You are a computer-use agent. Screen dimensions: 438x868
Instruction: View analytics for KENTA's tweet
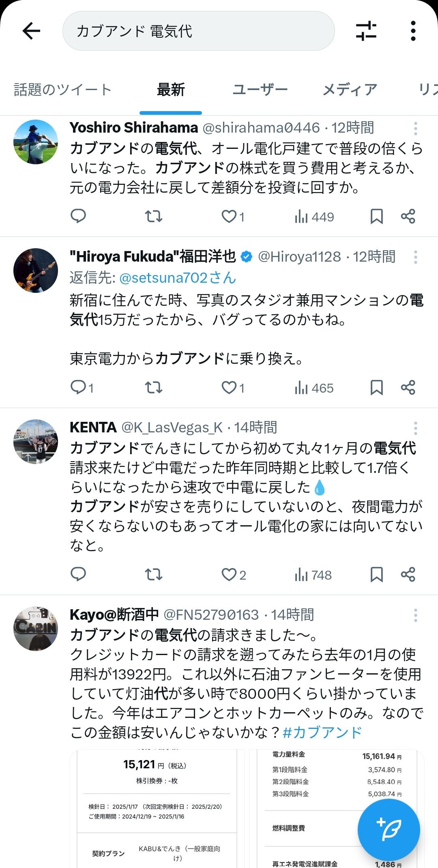point(313,574)
